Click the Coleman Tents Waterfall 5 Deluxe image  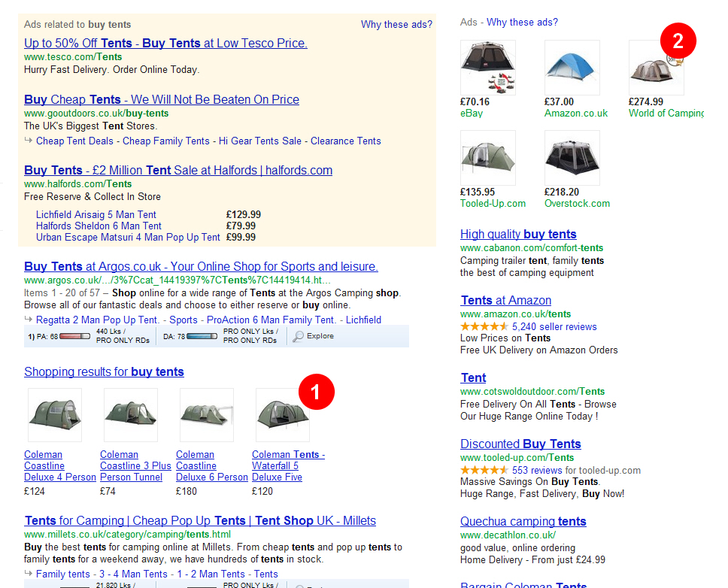[x=283, y=415]
